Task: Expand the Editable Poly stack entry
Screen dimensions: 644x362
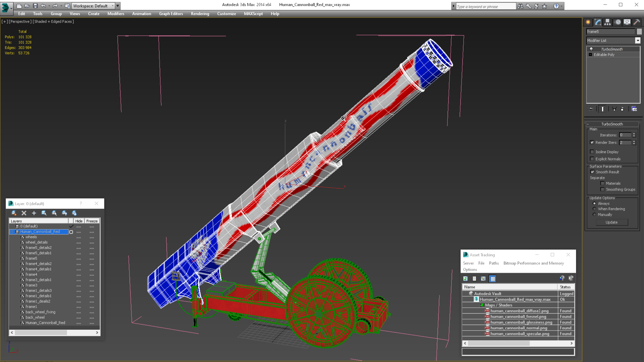Action: click(x=591, y=55)
